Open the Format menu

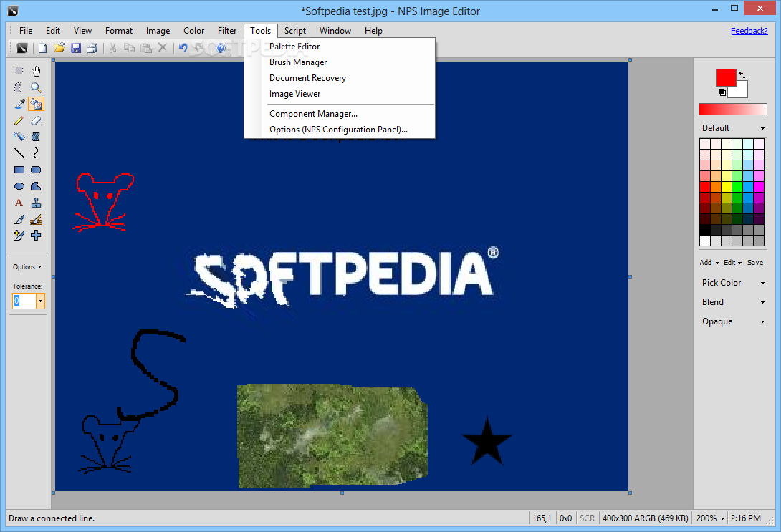(x=118, y=30)
